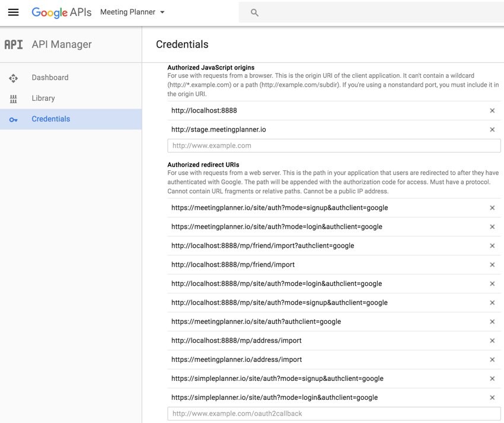Click the https://meetingplanner.io/address/import text
Viewport: 504px width, 423px height.
point(237,360)
